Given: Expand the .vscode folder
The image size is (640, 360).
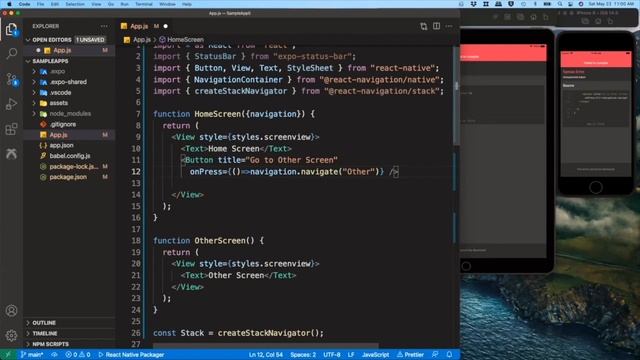Looking at the screenshot, I should click(x=60, y=93).
